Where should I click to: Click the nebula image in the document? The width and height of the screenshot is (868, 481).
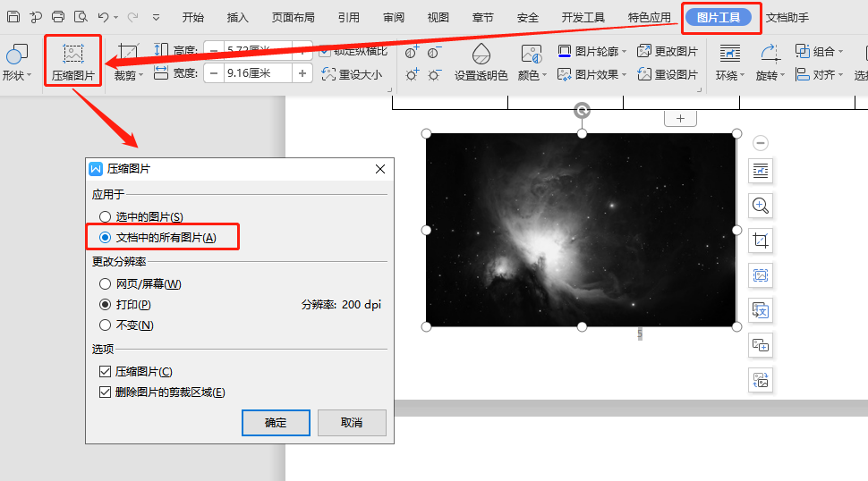point(582,230)
